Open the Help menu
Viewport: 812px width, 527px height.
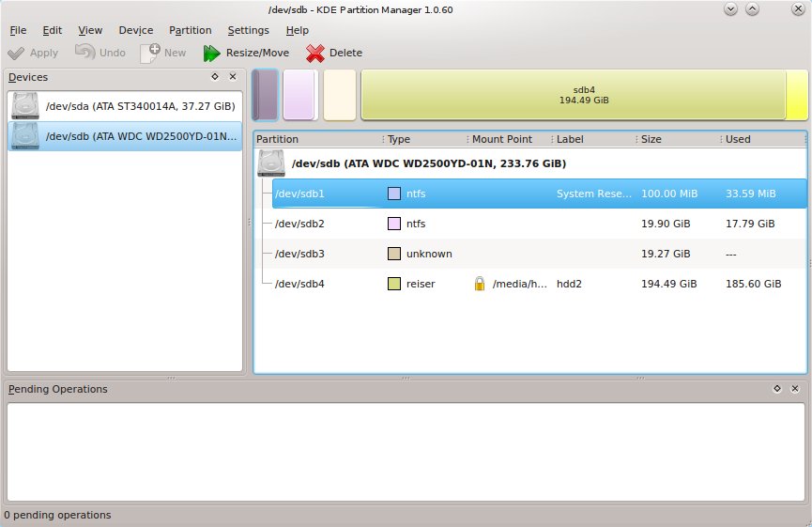click(x=298, y=30)
